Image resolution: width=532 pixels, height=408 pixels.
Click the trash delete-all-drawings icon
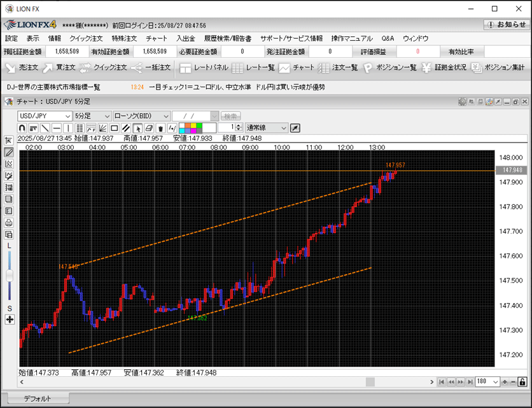coord(160,128)
